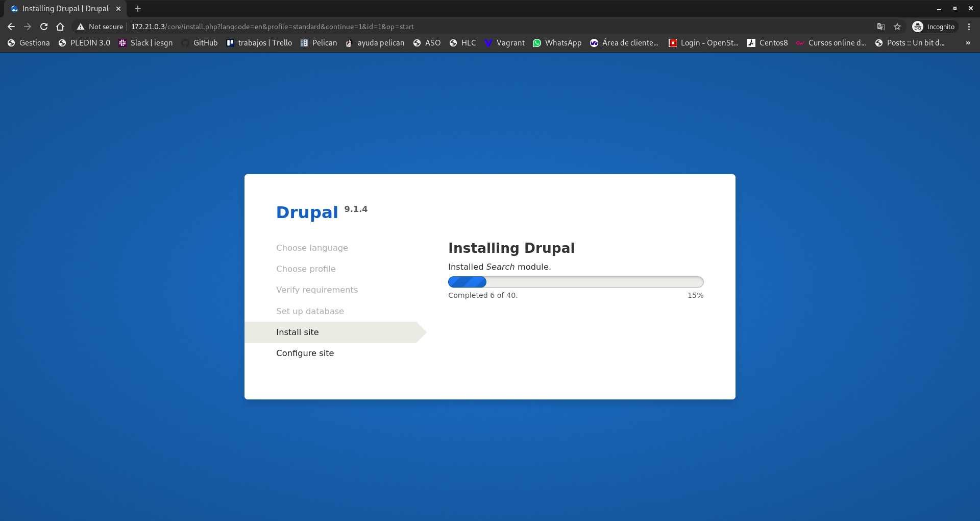The image size is (980, 521).
Task: Open the Centos8 bookmark
Action: click(767, 43)
